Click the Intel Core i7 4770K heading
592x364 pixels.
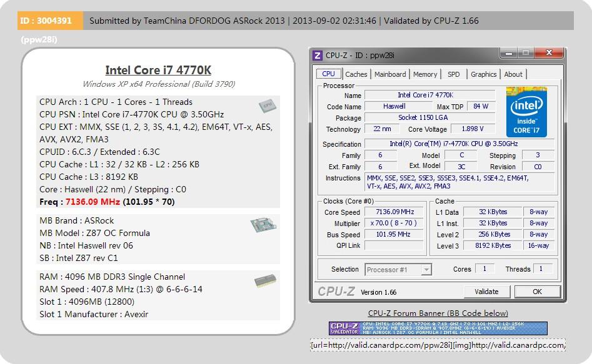pyautogui.click(x=158, y=70)
